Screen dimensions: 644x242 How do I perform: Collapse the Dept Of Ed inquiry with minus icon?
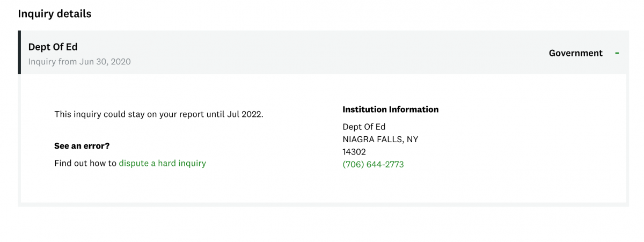pos(617,53)
